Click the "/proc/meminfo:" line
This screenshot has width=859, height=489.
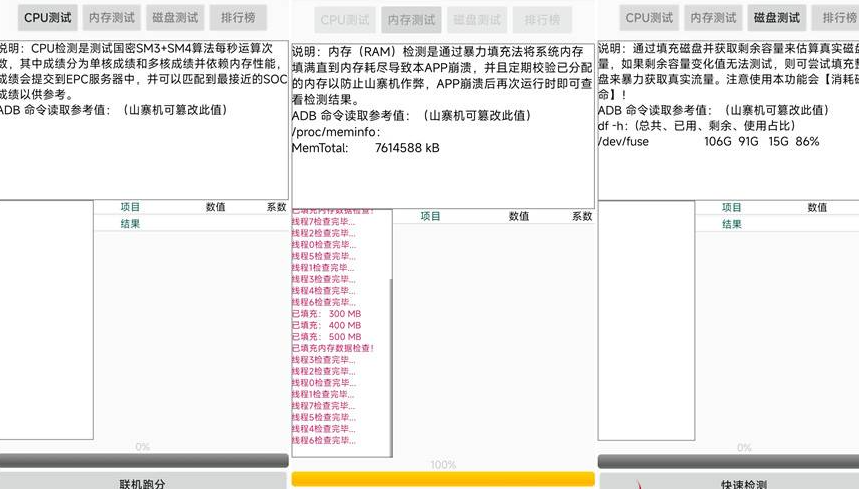[336, 132]
